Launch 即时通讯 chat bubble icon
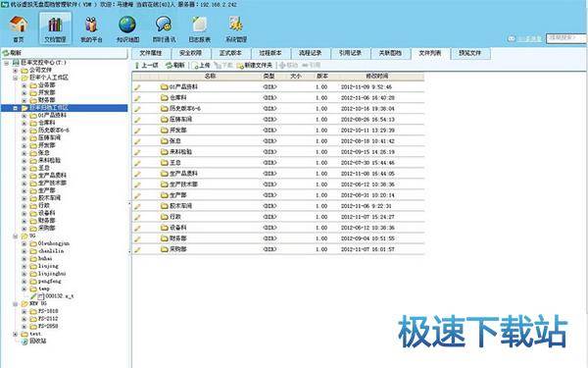This screenshot has width=588, height=368. pos(164,28)
